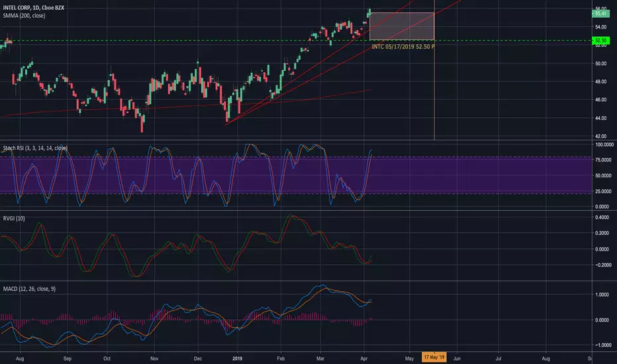Viewport: 617px width, 364px height.
Task: Click 0.4000 on the RVGI scale
Action: tap(603, 218)
